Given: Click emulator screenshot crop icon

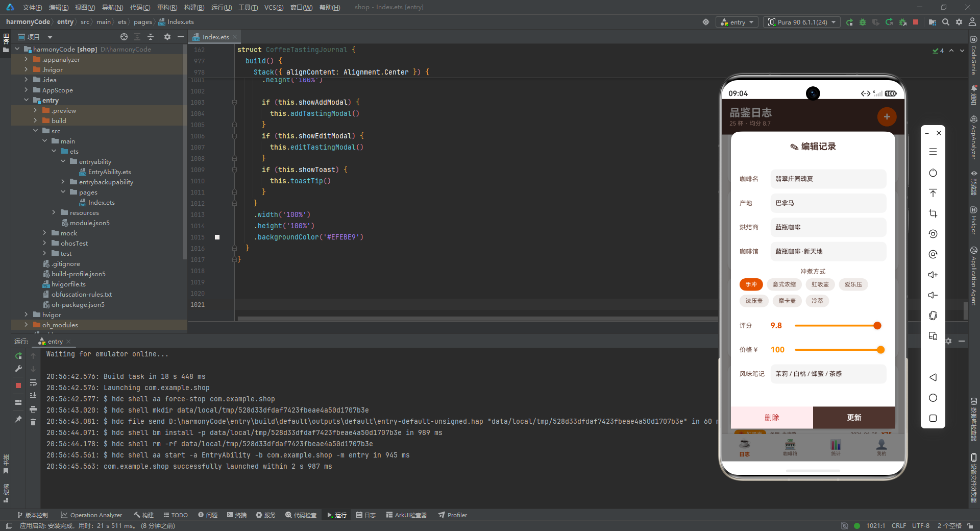Looking at the screenshot, I should pyautogui.click(x=933, y=213).
